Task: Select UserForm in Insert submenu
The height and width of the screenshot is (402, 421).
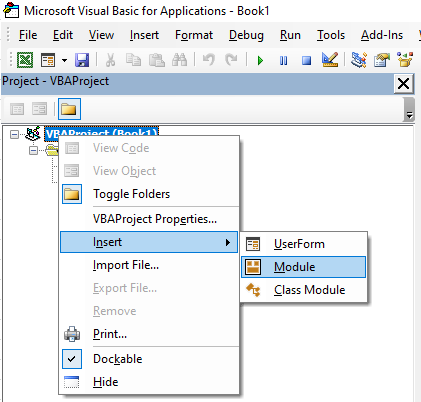Action: click(303, 244)
